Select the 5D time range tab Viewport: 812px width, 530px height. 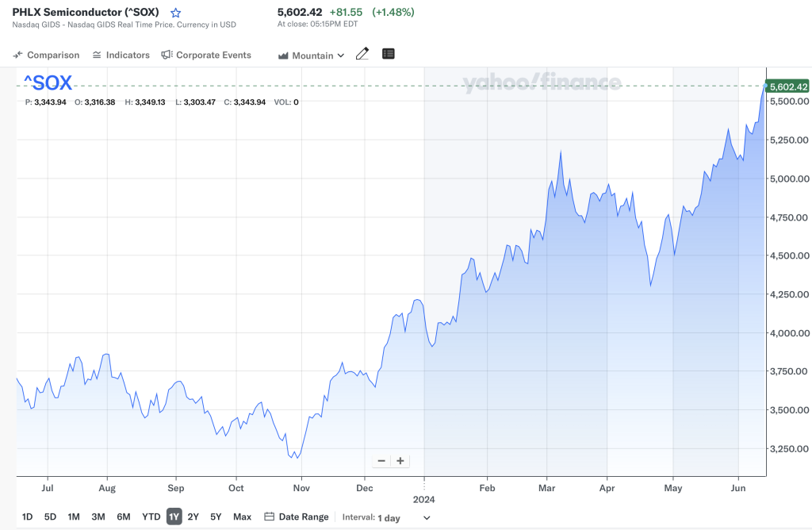pyautogui.click(x=49, y=517)
